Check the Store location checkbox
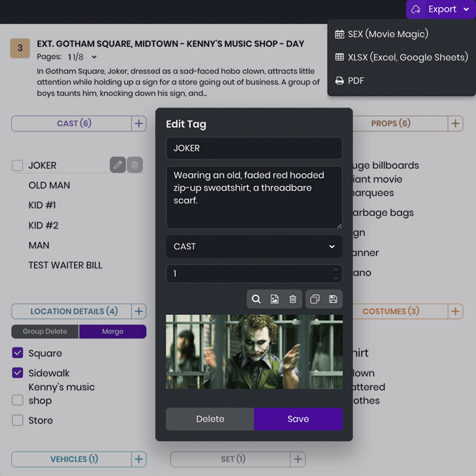 [18, 421]
